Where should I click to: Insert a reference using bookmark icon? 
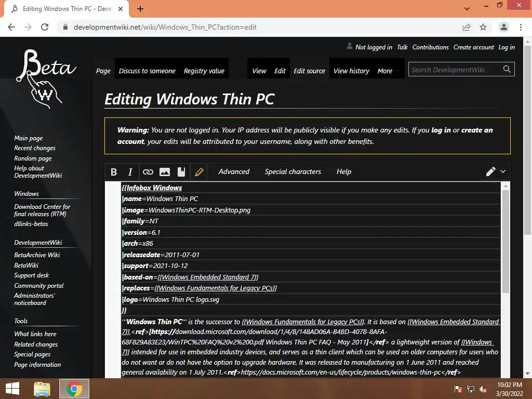tap(181, 172)
